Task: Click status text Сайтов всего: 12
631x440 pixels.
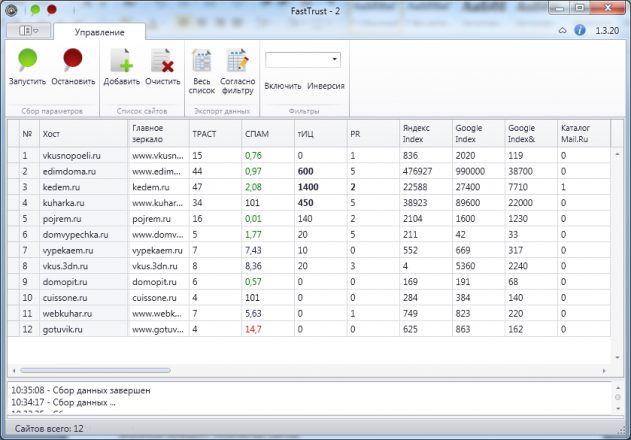Action: tap(49, 429)
